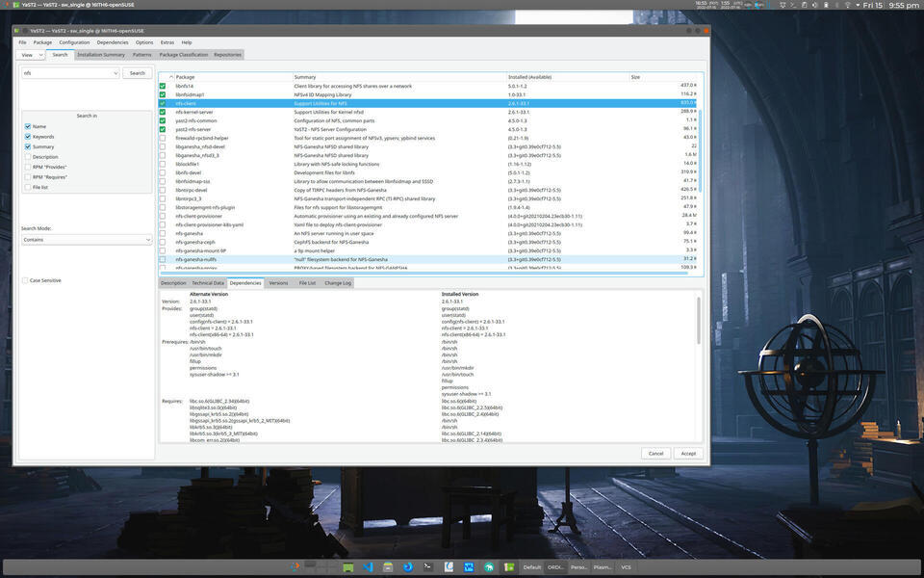Expand the nfs search term history dropdown
Viewport: 924px width, 578px height.
[x=115, y=73]
